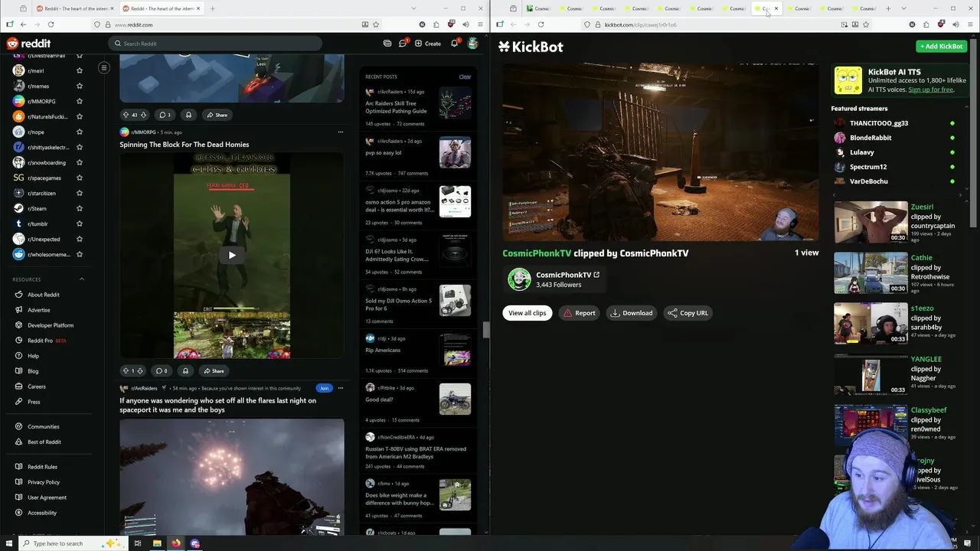Favorite r/memes with its star
Viewport: 980px width, 551px height.
coord(79,86)
